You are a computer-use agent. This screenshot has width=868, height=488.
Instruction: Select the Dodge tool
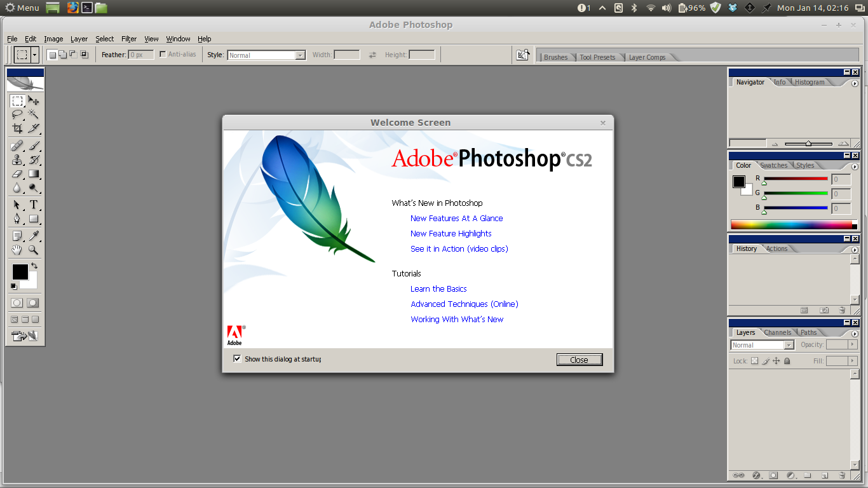pyautogui.click(x=34, y=187)
